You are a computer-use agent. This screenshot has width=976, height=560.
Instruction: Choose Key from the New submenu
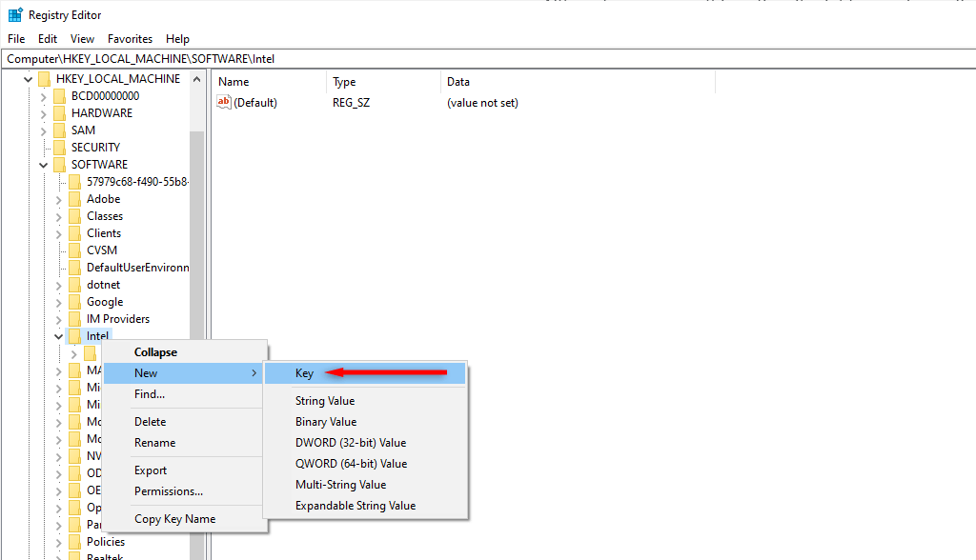tap(304, 373)
